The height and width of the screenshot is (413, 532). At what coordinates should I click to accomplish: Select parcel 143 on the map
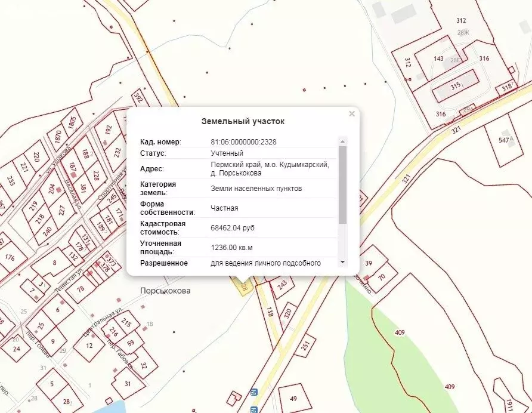[x=439, y=58]
